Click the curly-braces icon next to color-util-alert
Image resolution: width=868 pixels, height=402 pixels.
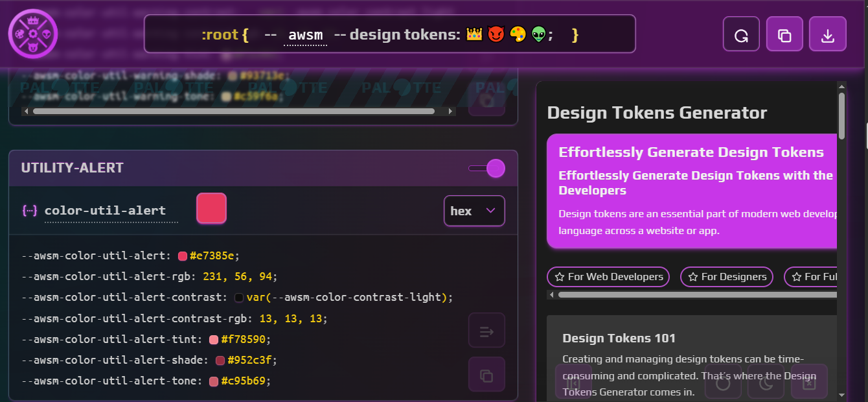point(27,209)
